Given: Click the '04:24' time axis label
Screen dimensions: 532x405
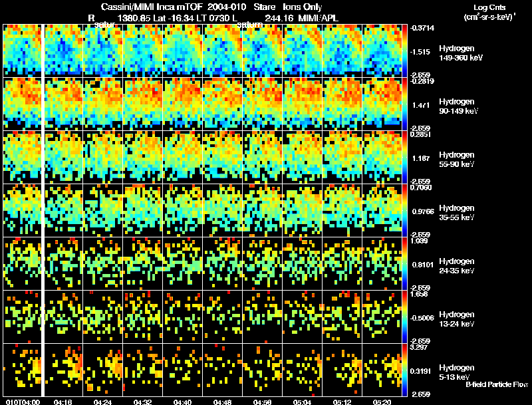Looking at the screenshot, I should click(102, 402).
